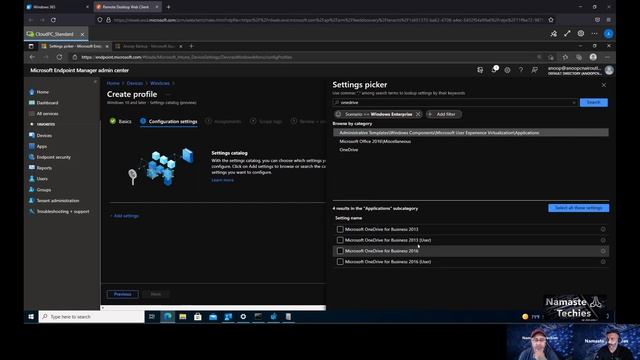Focus the settings search box containing onedrive

point(455,102)
